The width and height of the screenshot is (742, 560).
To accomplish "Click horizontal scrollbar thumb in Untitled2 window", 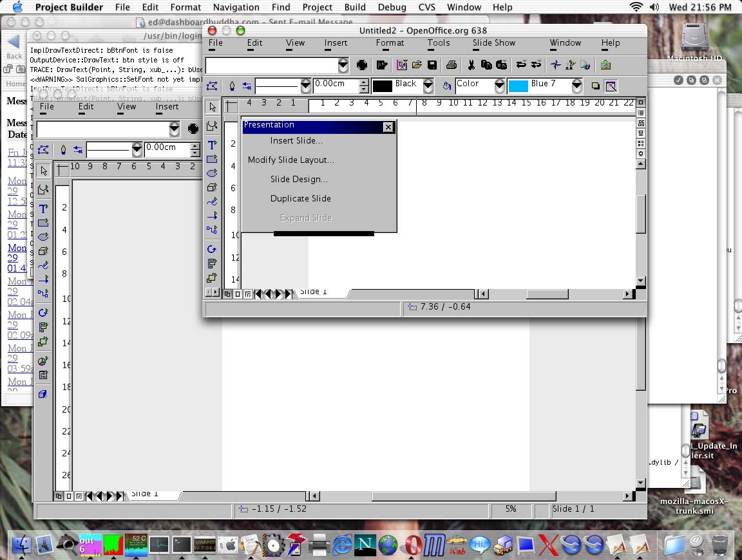I will (547, 294).
